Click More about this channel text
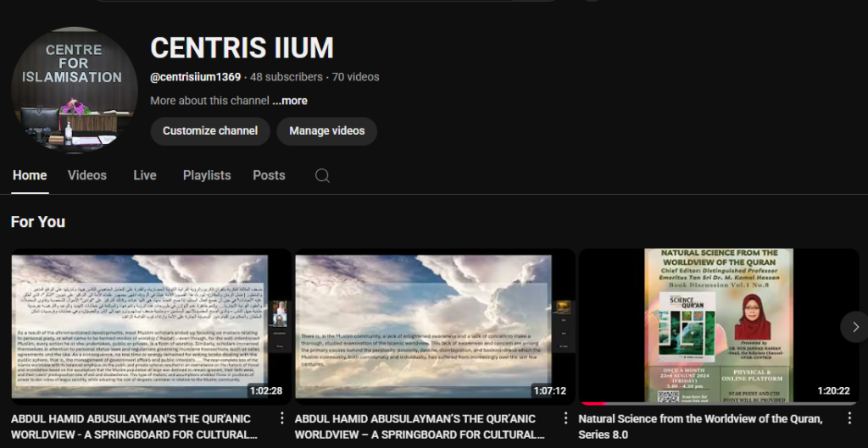868x448 pixels. [210, 101]
